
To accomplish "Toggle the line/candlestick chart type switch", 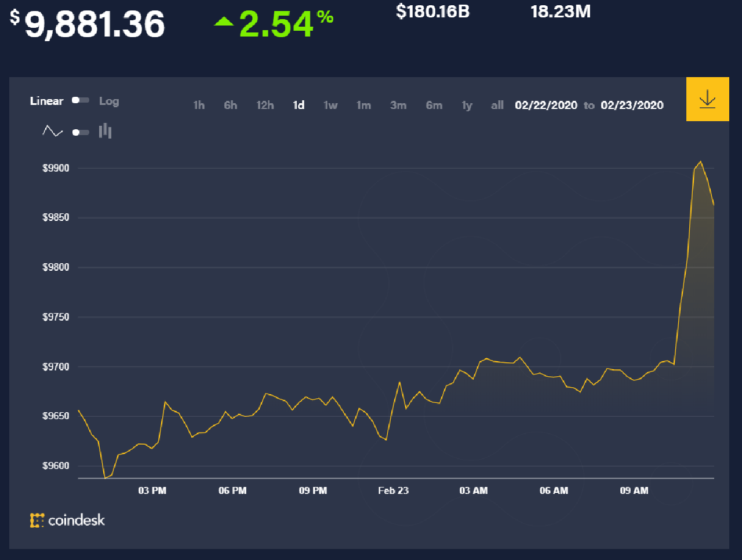I will [x=81, y=132].
